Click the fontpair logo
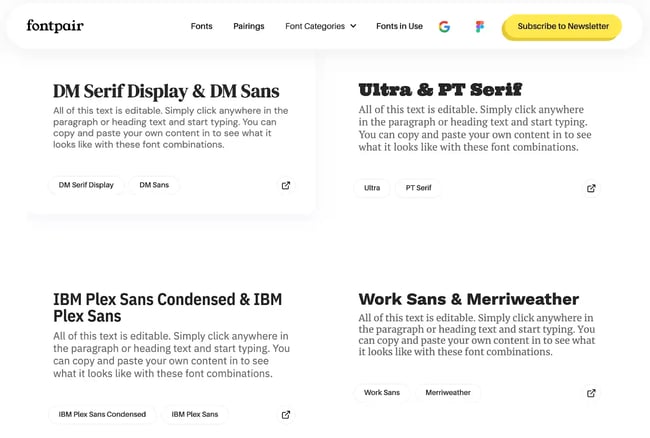Image resolution: width=650 pixels, height=438 pixels. click(55, 26)
